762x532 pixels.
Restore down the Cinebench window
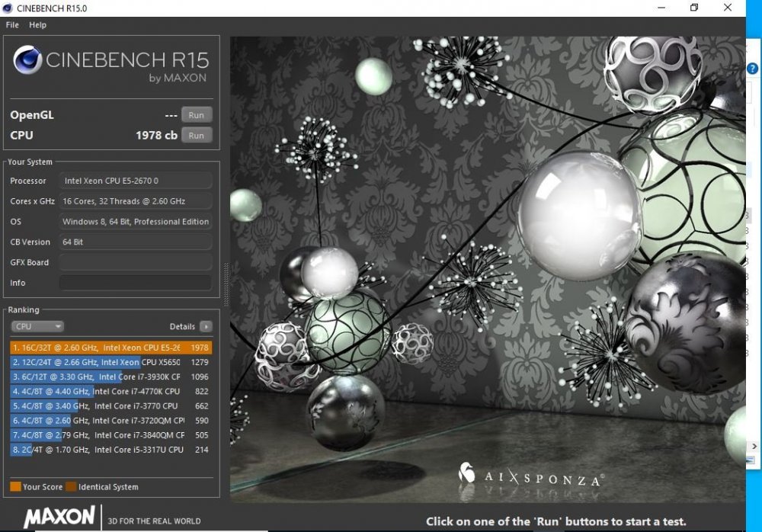point(694,8)
